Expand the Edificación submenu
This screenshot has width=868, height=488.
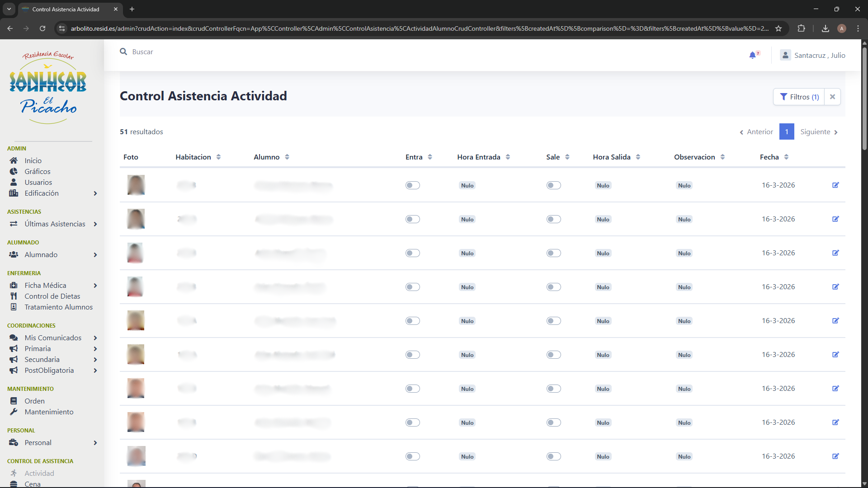click(95, 193)
